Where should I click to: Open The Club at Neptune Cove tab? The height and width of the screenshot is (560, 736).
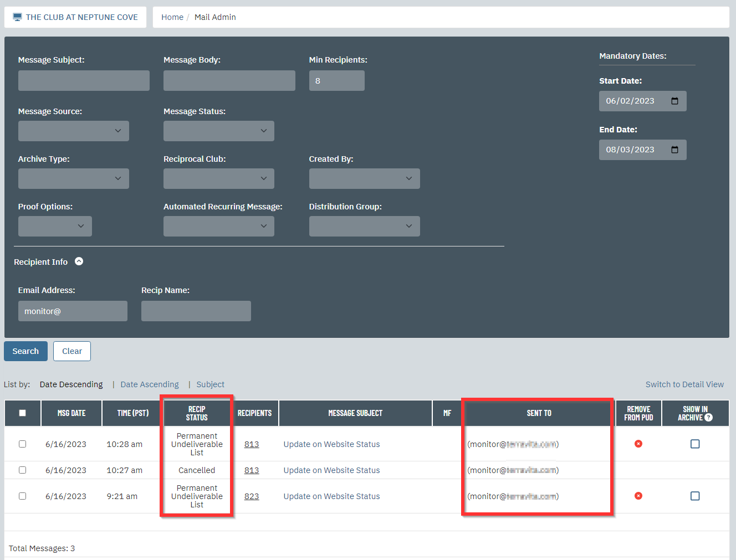(75, 17)
